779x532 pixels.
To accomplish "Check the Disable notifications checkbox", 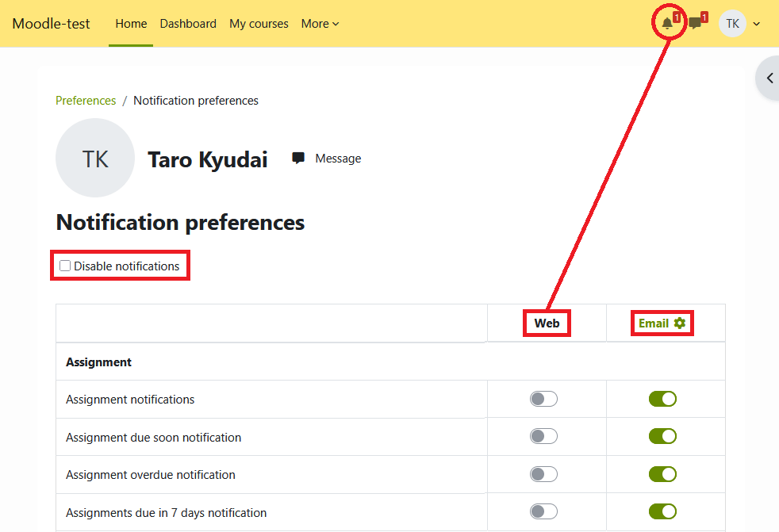I will point(65,266).
